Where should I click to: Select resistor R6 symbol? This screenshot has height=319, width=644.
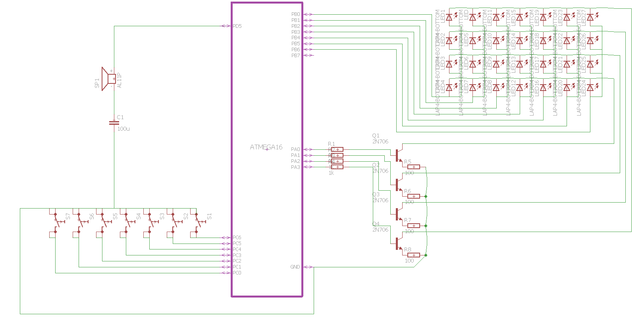pos(414,196)
